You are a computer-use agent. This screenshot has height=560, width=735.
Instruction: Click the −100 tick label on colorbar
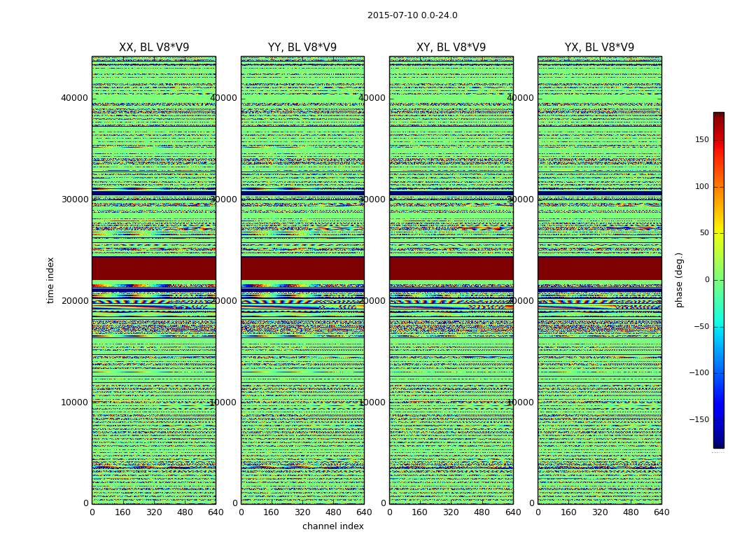[x=699, y=373]
